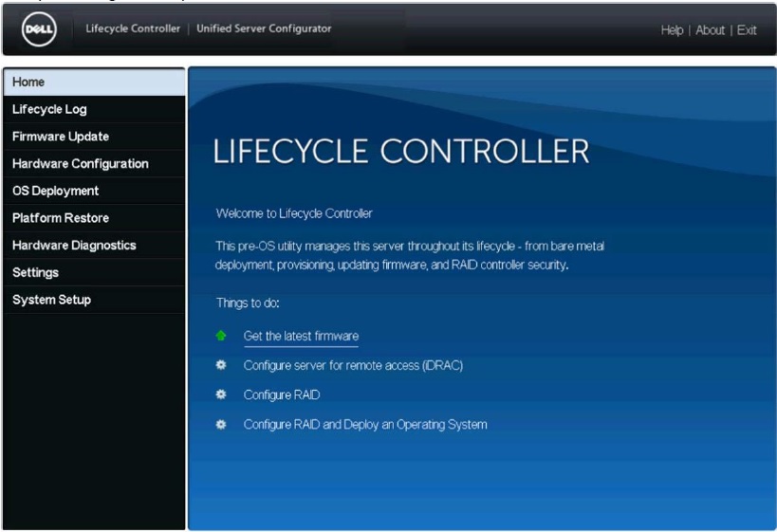
Task: Open the Settings section
Action: (x=94, y=272)
